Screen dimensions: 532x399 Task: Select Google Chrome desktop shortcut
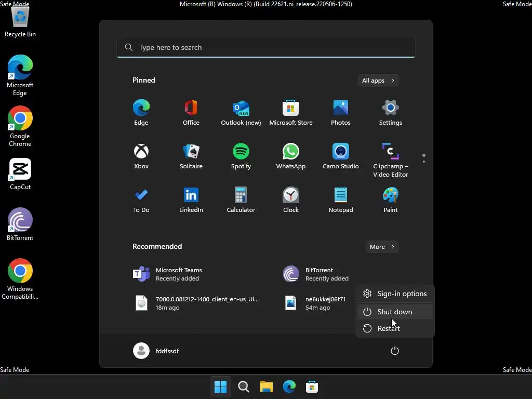tap(20, 126)
